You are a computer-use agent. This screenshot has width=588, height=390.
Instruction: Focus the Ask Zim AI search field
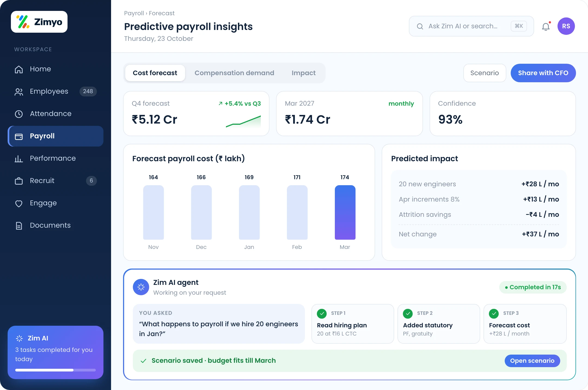click(x=471, y=26)
